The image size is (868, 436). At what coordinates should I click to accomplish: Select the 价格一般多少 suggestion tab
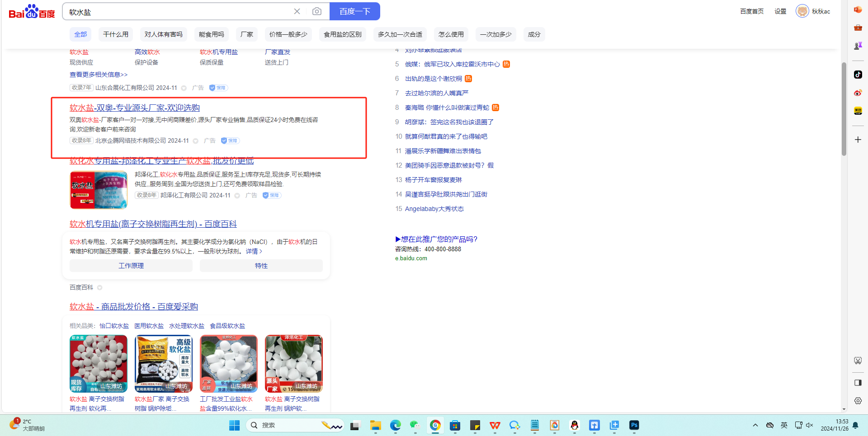click(x=288, y=34)
